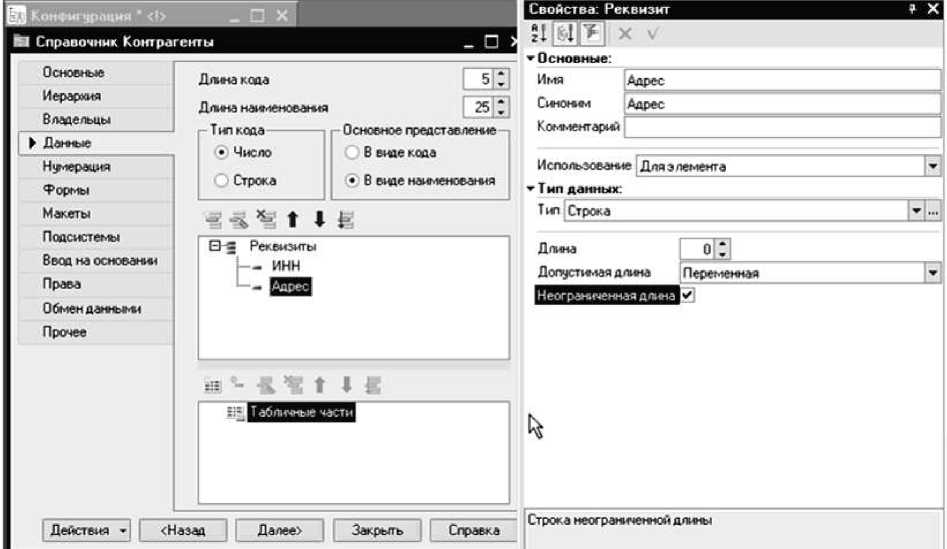
Task: Increase Длина кода with up spinner
Action: [501, 74]
